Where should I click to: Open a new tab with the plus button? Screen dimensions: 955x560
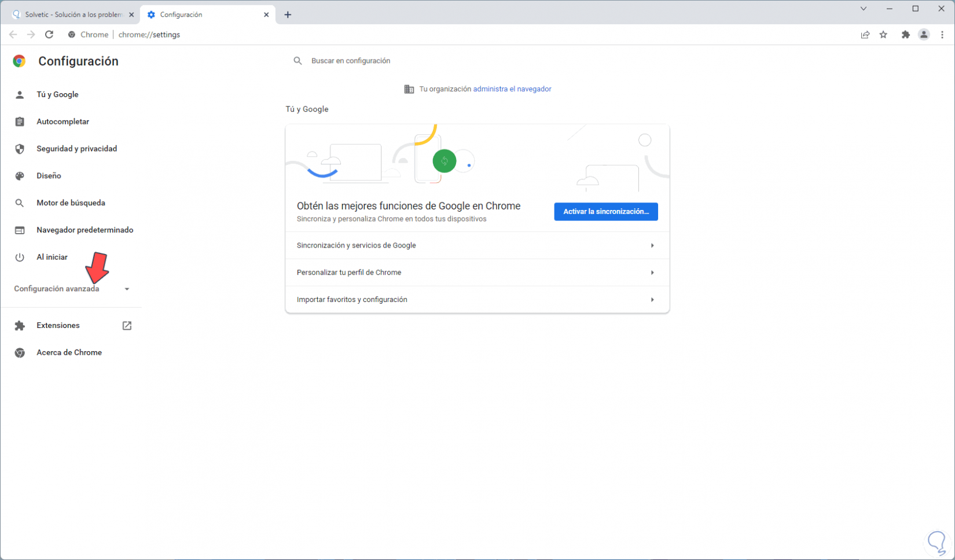tap(288, 15)
